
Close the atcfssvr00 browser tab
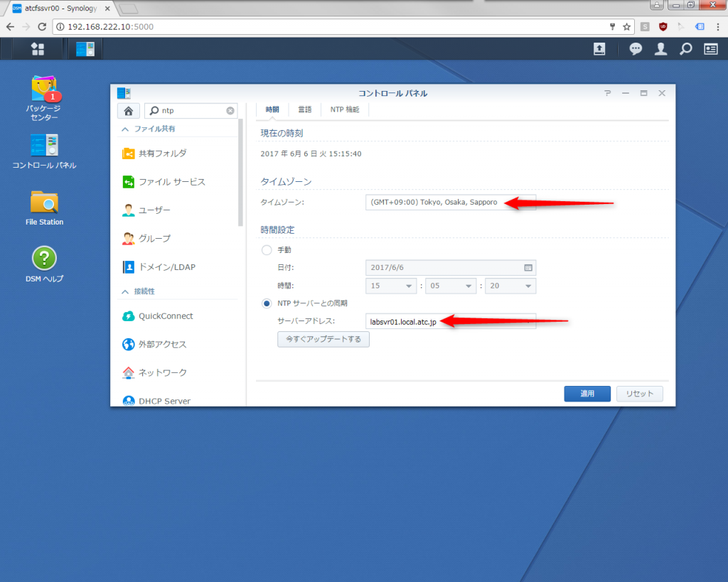tap(107, 9)
